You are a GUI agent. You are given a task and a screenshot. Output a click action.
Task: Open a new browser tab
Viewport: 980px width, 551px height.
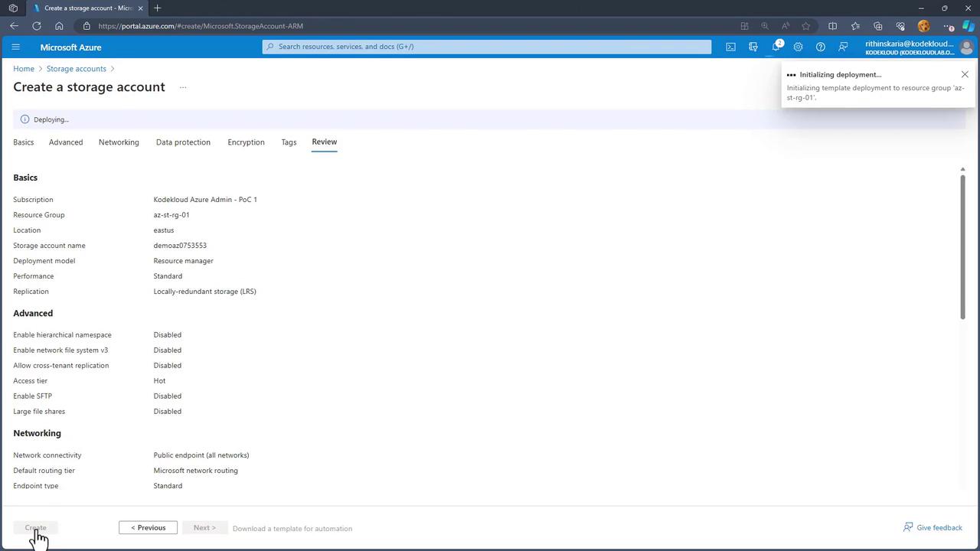(157, 8)
